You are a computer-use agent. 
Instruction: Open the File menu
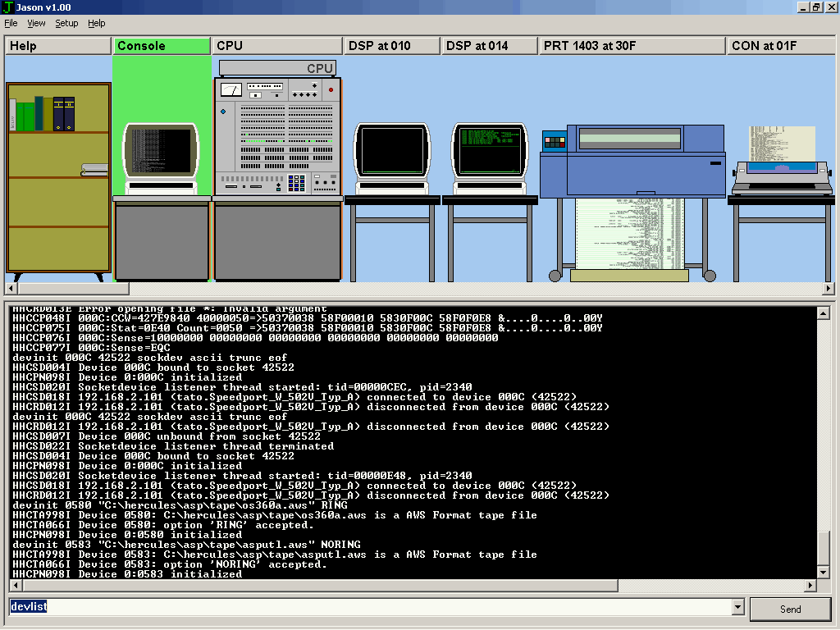click(x=11, y=24)
